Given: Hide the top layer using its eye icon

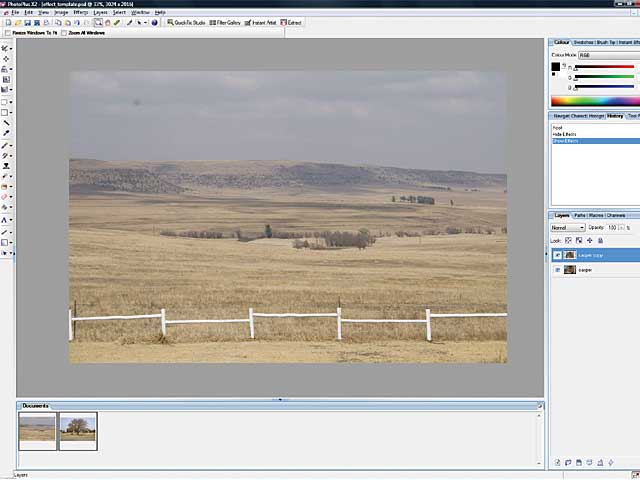Looking at the screenshot, I should point(557,255).
